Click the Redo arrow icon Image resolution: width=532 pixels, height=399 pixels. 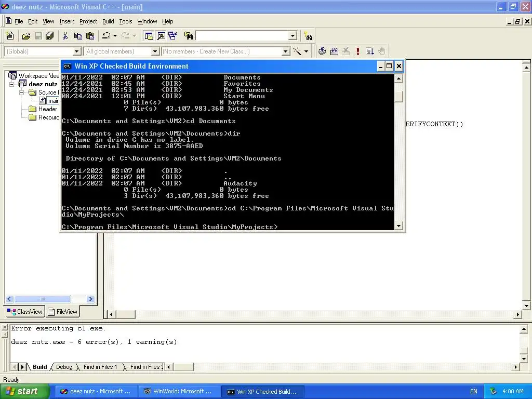[125, 36]
